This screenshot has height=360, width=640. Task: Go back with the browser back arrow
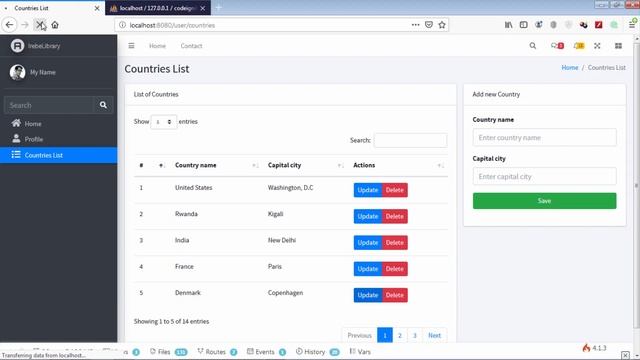tap(9, 25)
